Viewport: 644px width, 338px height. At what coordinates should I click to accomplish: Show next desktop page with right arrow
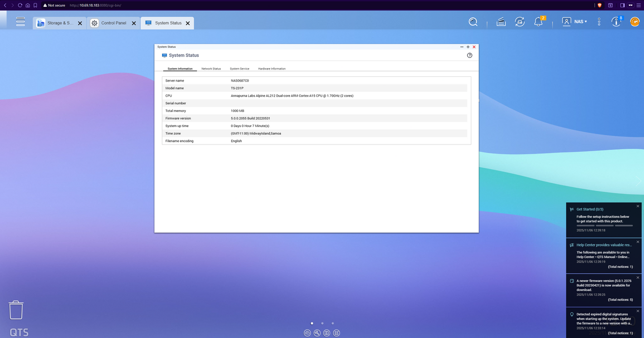pos(639,182)
